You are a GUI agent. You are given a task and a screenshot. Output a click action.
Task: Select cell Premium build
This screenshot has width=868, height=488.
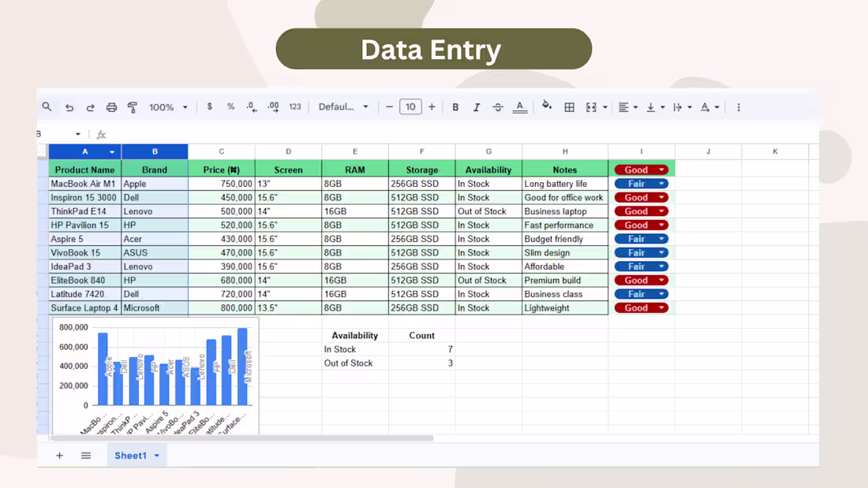coord(565,281)
